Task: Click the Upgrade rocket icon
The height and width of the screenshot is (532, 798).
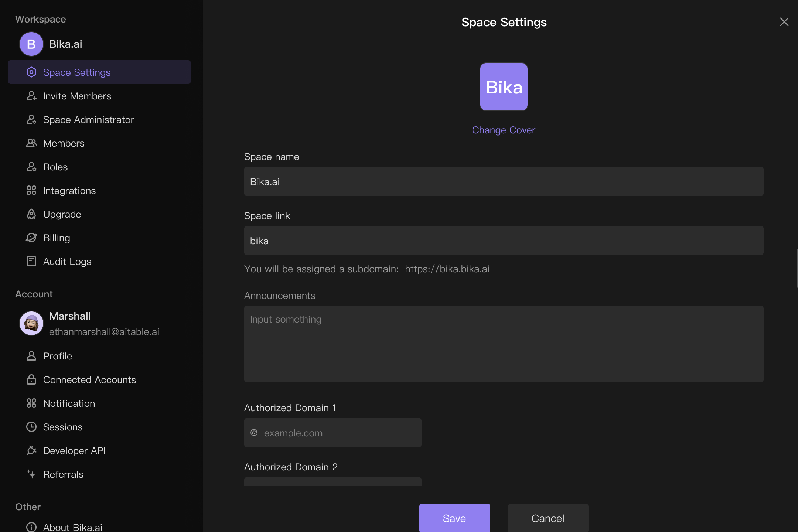Action: pos(31,214)
